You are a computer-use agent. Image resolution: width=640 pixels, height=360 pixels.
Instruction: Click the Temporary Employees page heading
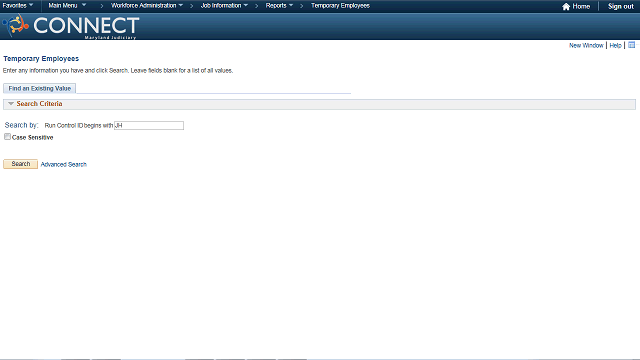pos(41,59)
